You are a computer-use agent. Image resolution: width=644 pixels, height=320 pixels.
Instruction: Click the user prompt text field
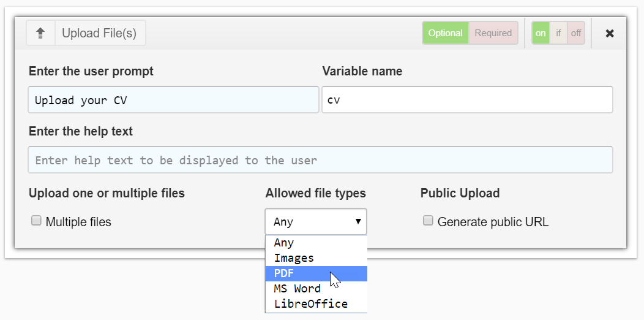[173, 100]
